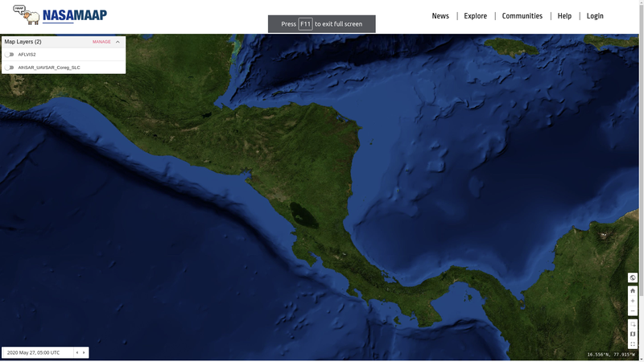Open the Communities menu item

click(x=522, y=16)
